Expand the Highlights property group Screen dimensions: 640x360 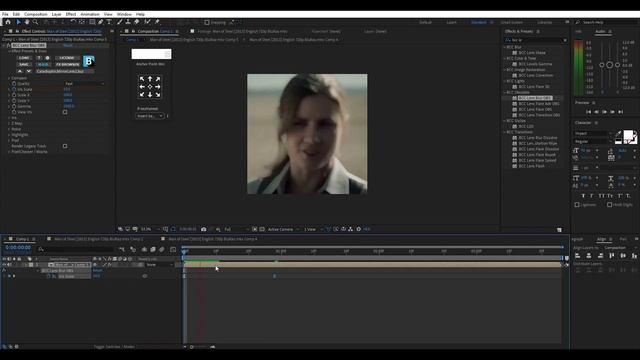(x=9, y=135)
